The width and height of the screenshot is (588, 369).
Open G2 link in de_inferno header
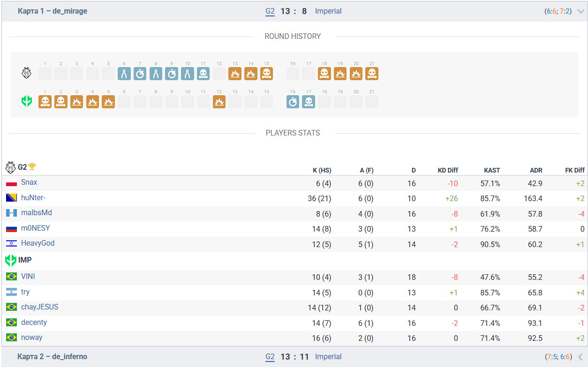pos(270,357)
